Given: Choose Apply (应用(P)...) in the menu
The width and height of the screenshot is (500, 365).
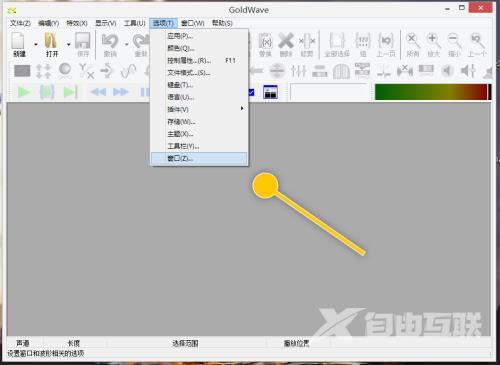Looking at the screenshot, I should pos(199,36).
